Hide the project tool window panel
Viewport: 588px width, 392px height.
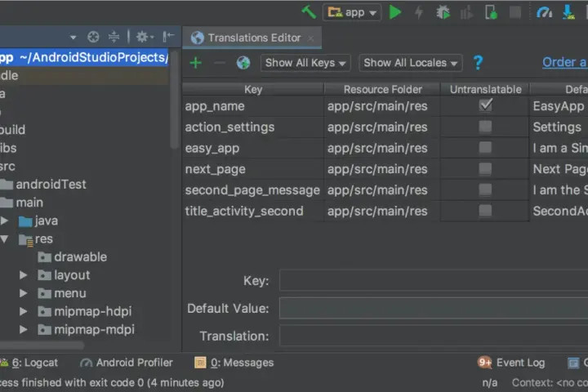coord(168,37)
